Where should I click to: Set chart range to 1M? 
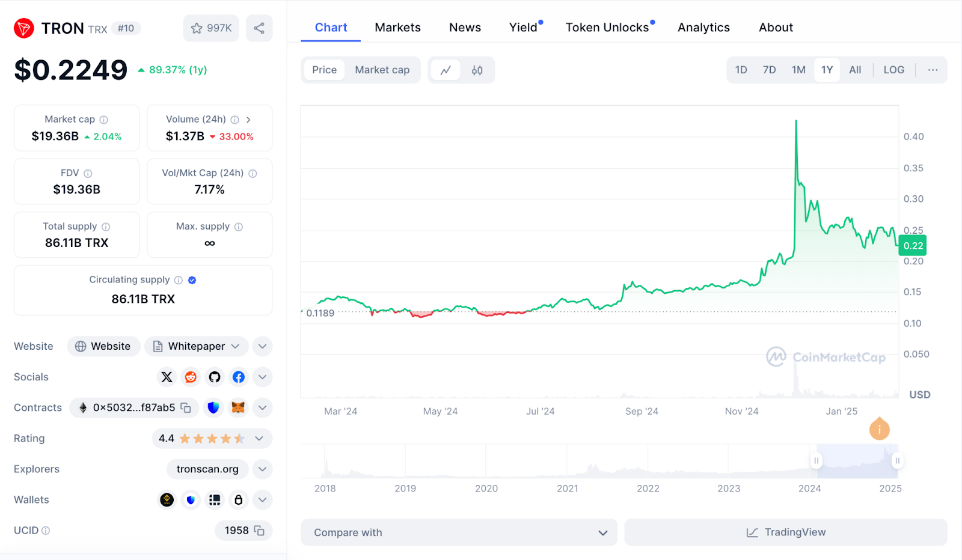798,70
